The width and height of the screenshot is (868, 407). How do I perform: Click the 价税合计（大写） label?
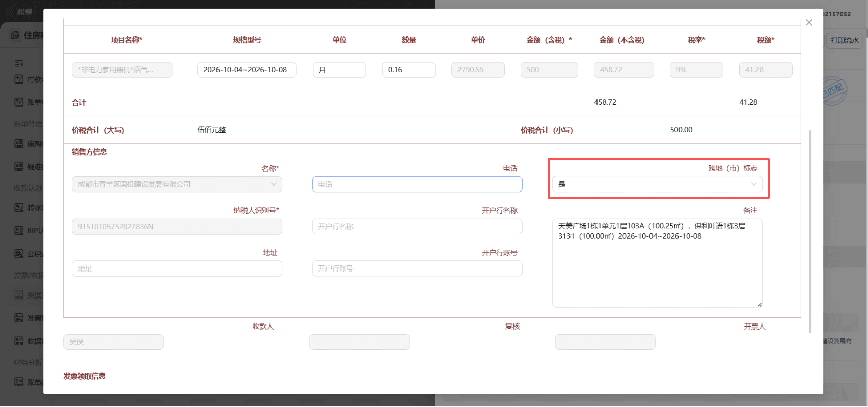98,130
